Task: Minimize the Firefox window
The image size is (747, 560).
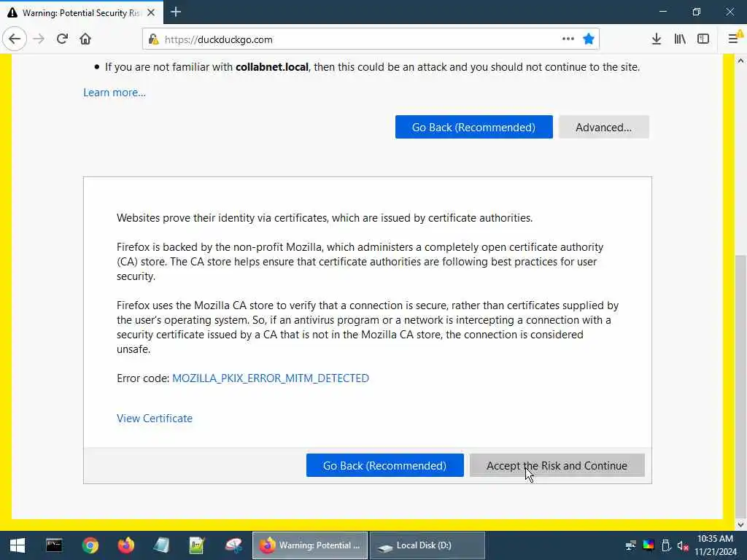Action: point(663,12)
